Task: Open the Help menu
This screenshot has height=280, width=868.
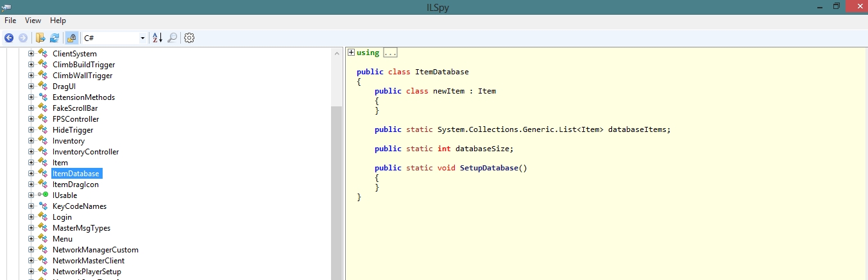Action: [58, 21]
